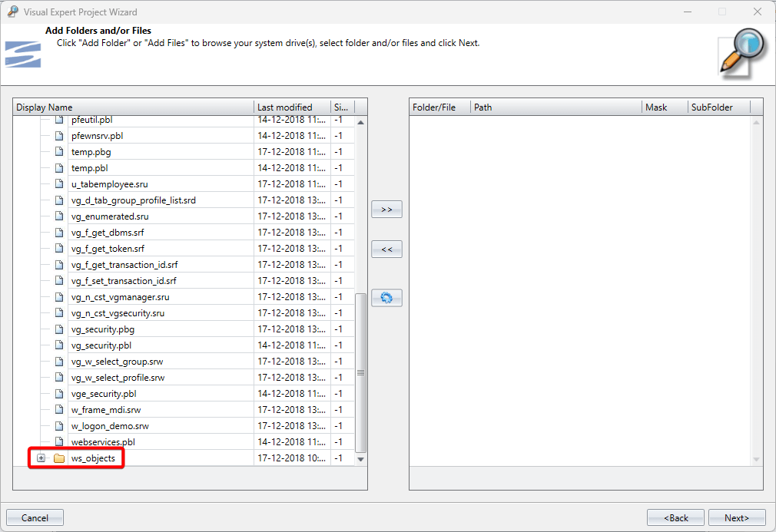Click the file icon beside w_frame_mdi.srw
776x532 pixels.
point(59,410)
